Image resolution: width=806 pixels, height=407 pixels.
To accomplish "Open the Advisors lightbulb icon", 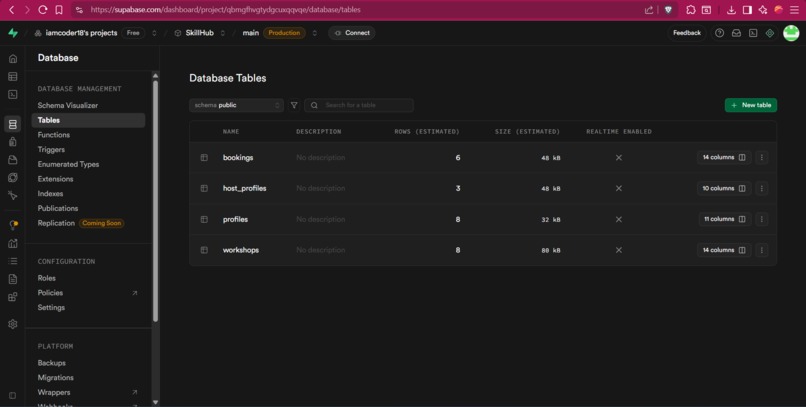I will point(13,225).
